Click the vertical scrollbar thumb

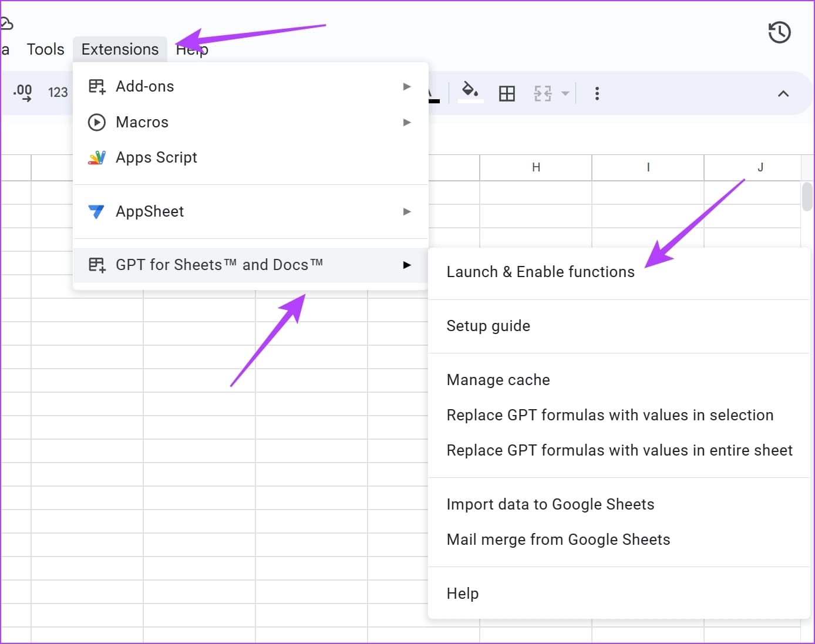pyautogui.click(x=807, y=197)
